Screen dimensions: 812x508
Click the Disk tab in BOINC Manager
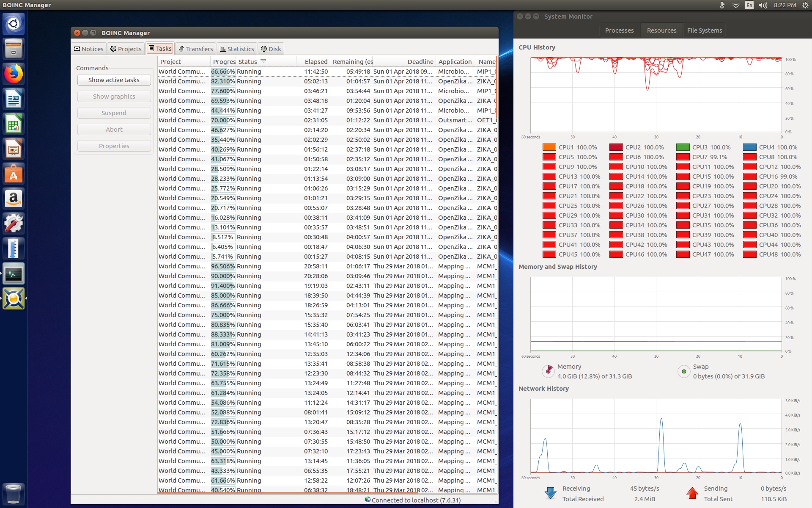271,49
